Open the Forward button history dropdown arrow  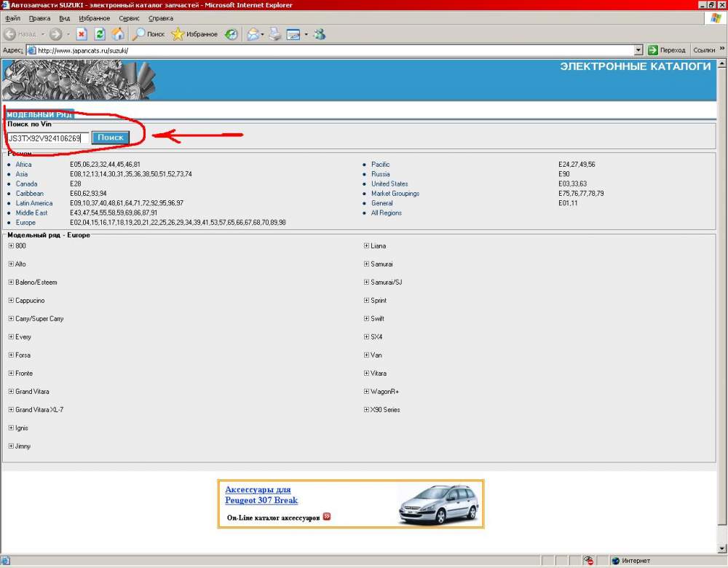point(68,34)
